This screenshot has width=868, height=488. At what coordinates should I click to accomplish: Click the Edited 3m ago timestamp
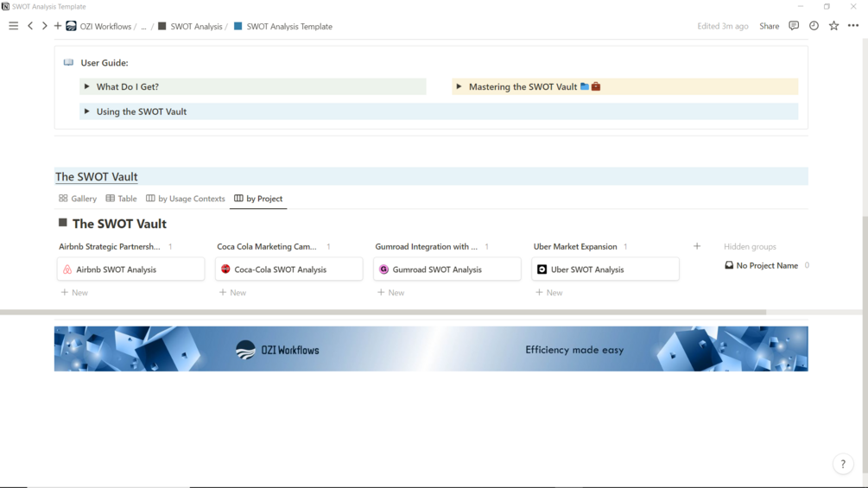coord(722,26)
